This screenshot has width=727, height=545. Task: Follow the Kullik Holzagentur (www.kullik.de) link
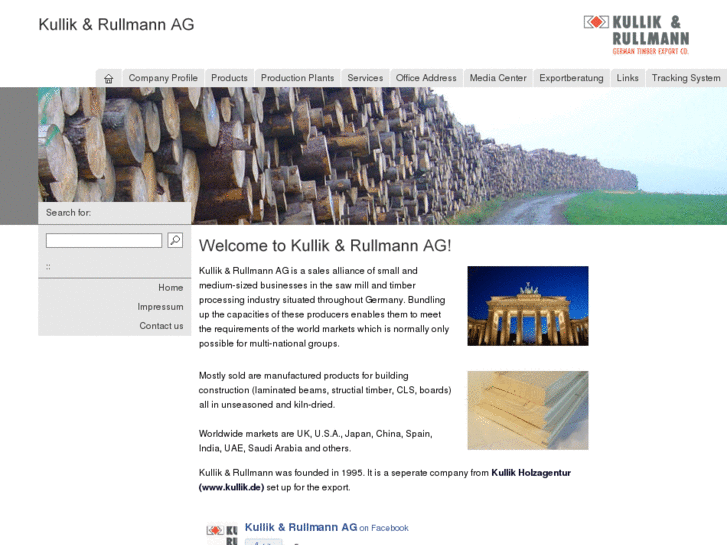click(x=384, y=480)
